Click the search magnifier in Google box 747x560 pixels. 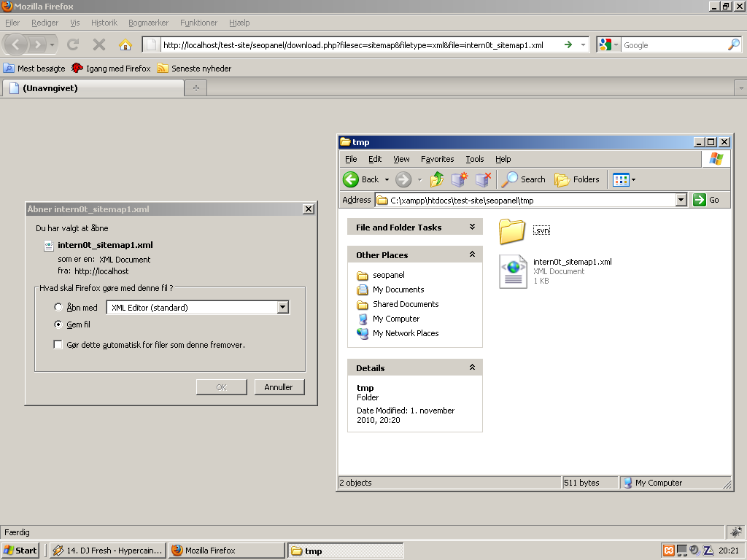coord(734,44)
